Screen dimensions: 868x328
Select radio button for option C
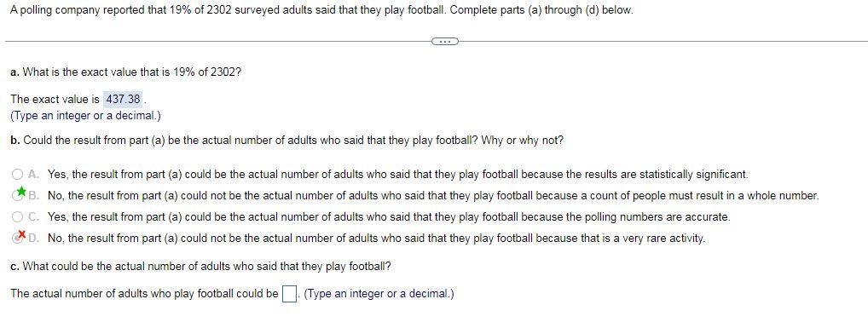click(18, 217)
